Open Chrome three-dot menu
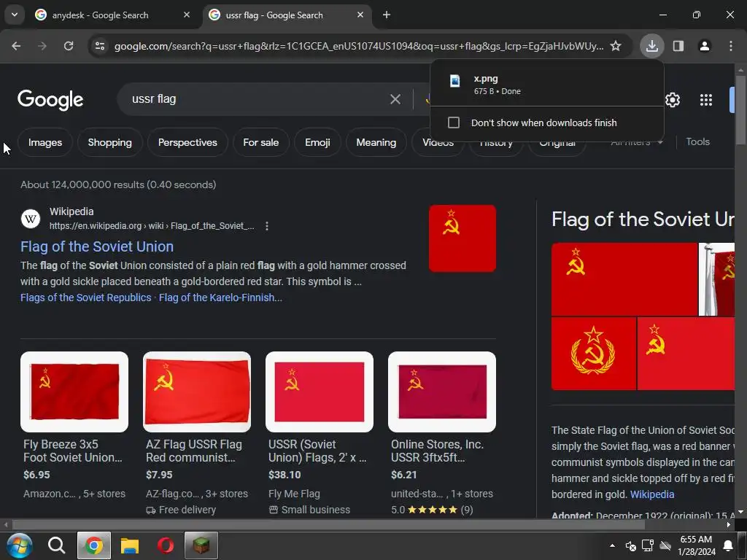The width and height of the screenshot is (747, 560). pyautogui.click(x=730, y=46)
